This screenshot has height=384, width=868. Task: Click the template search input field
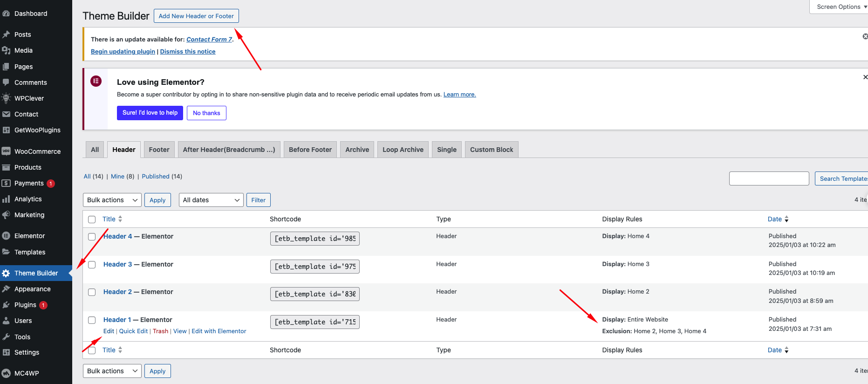(x=769, y=178)
